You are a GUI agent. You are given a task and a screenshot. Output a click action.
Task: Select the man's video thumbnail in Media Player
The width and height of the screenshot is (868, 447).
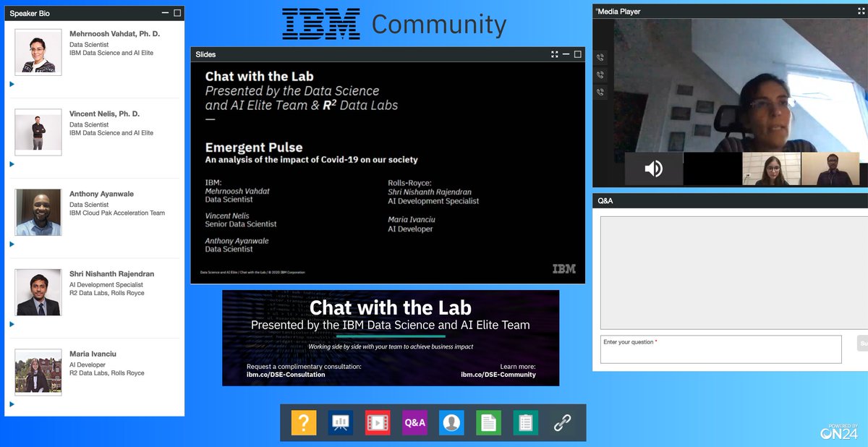point(830,169)
